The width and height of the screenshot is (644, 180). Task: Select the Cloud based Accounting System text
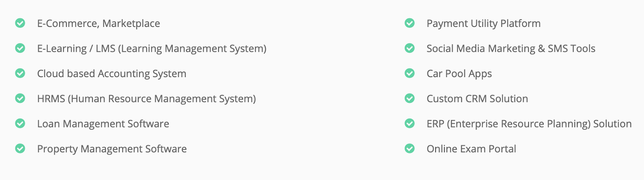click(111, 74)
